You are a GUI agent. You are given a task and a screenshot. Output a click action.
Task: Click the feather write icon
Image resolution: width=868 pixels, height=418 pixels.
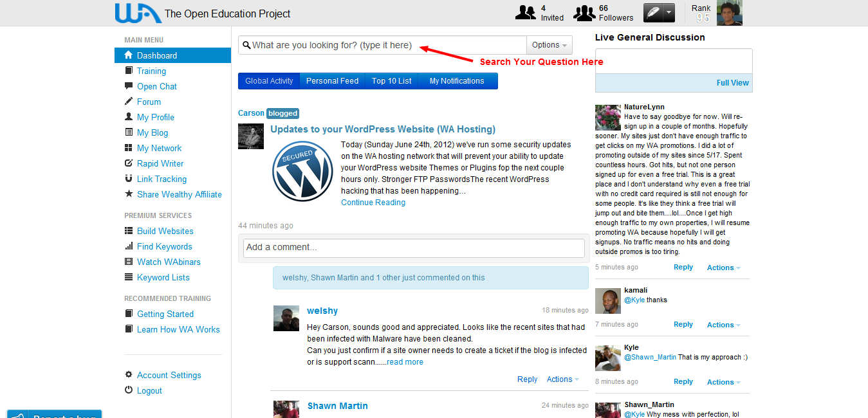(653, 13)
